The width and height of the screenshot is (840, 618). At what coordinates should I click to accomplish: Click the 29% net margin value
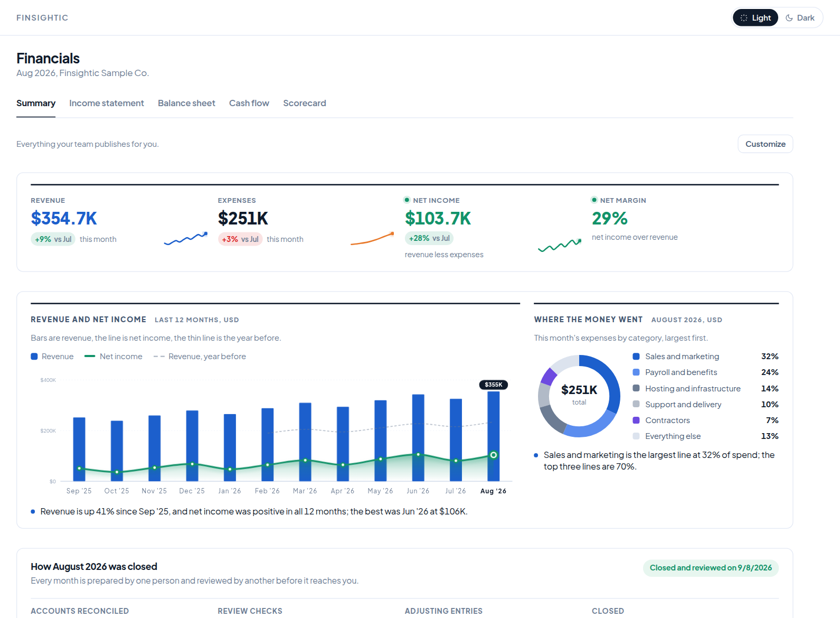(x=610, y=218)
